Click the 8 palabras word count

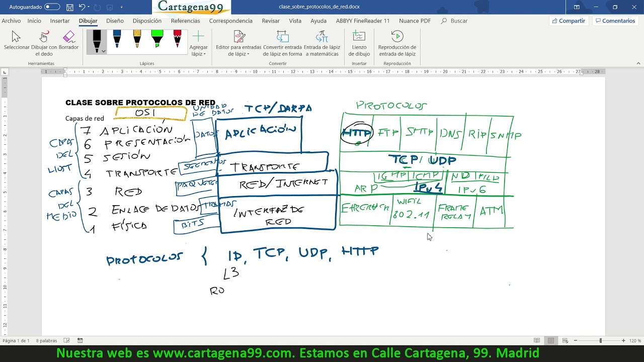click(46, 341)
